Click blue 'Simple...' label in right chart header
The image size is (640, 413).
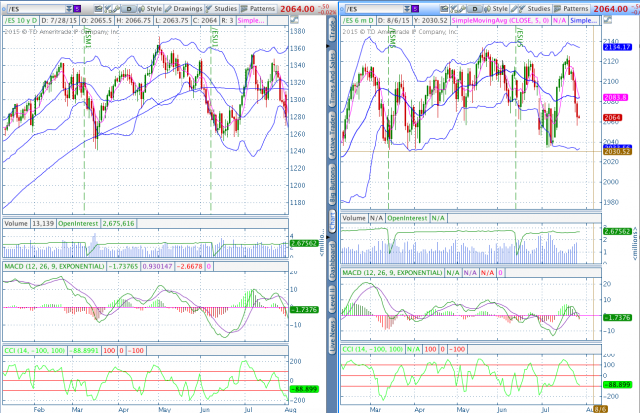point(584,20)
